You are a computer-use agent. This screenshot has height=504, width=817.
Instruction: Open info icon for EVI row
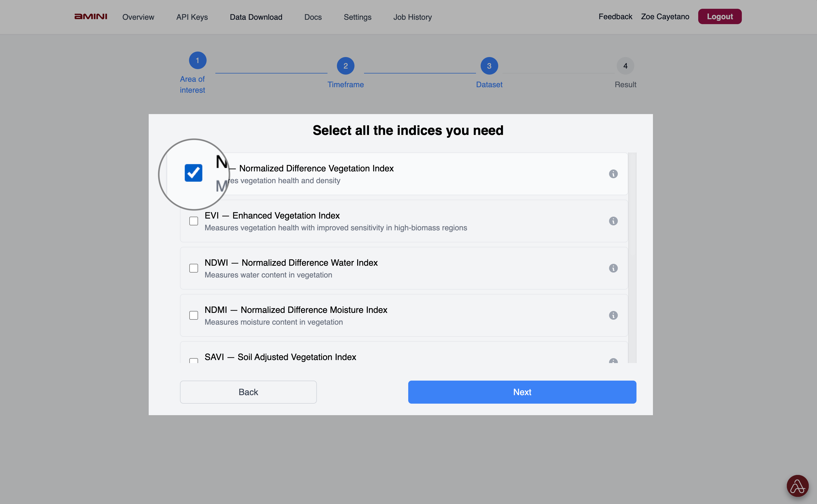[x=613, y=221]
